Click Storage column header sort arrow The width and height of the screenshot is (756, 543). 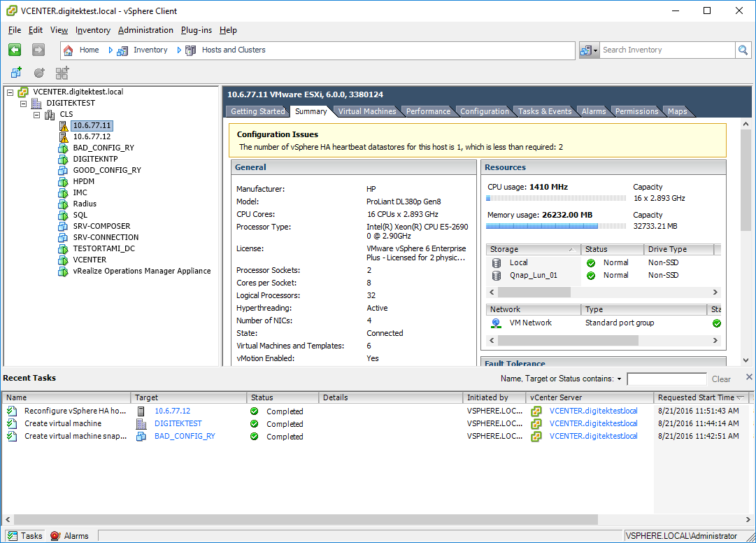[x=571, y=249]
